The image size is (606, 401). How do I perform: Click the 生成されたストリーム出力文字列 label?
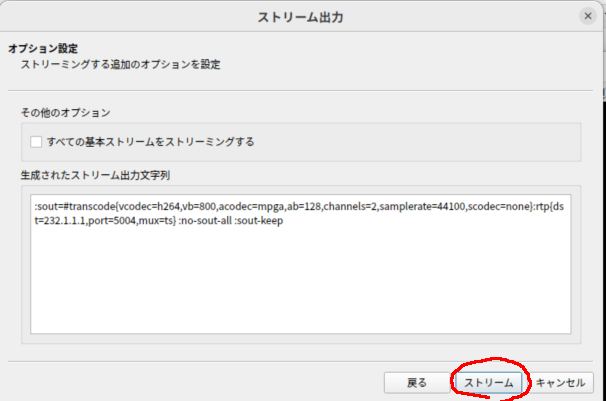pos(95,175)
